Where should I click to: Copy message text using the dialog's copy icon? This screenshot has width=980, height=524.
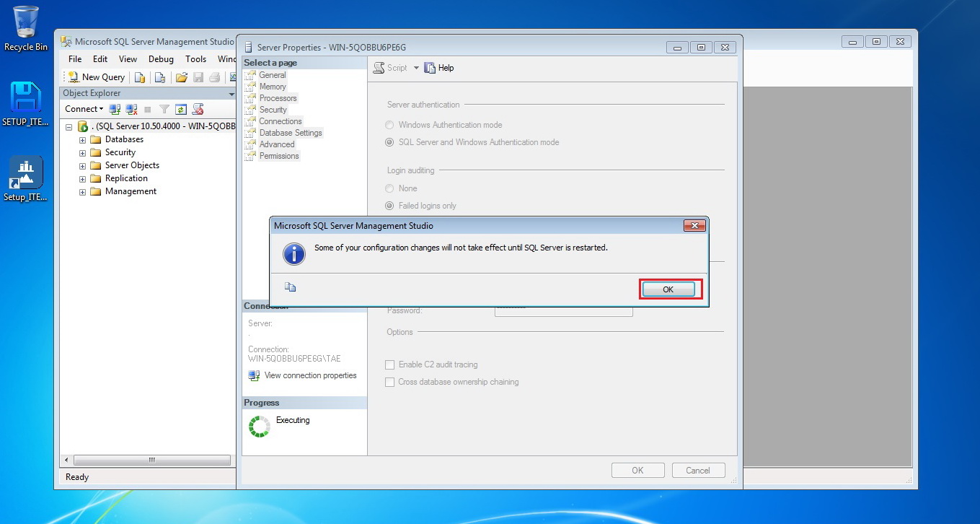(290, 287)
